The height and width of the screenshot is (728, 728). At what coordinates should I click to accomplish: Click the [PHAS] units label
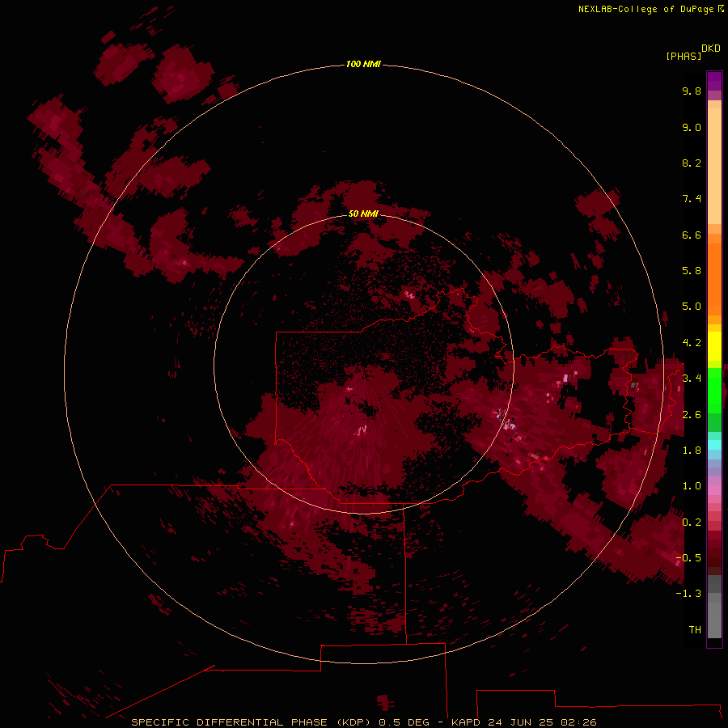[684, 56]
